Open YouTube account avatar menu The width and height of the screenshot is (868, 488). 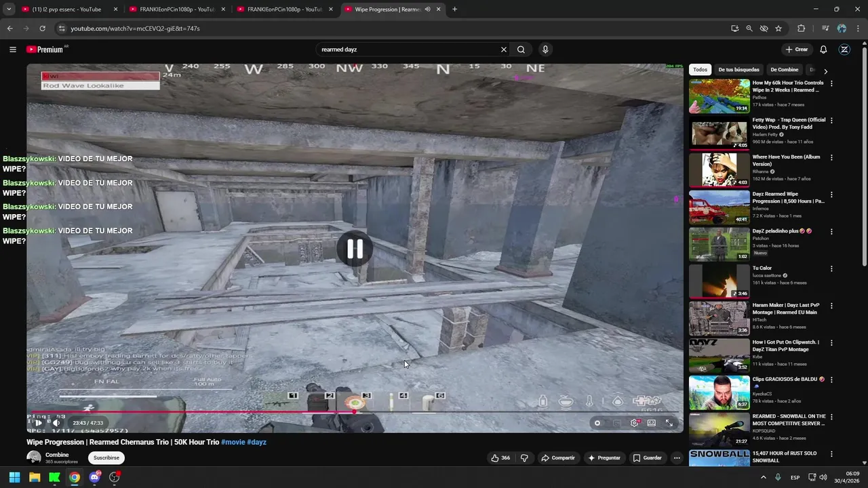pos(844,49)
